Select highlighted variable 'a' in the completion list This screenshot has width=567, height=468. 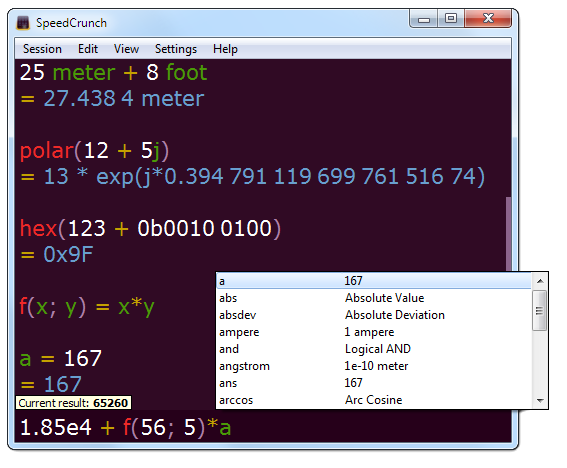(x=374, y=281)
